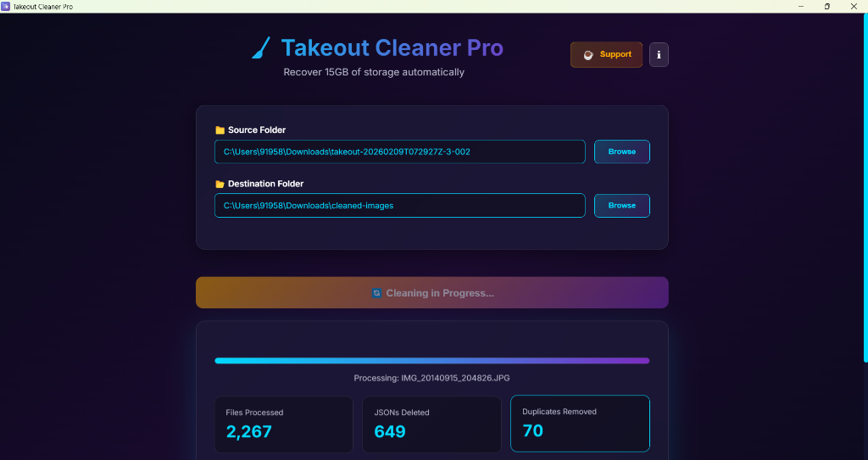Click the Files Processed card

click(x=283, y=424)
